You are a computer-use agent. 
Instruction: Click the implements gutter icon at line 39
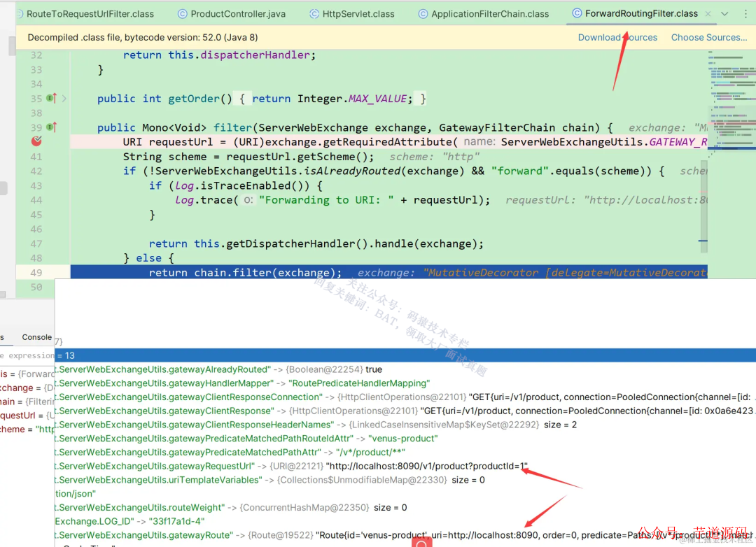pyautogui.click(x=52, y=127)
